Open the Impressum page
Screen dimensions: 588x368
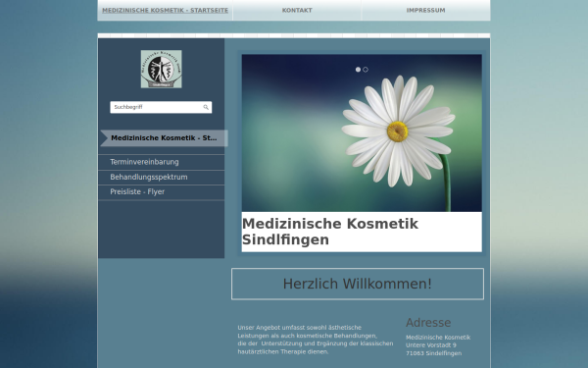click(425, 10)
